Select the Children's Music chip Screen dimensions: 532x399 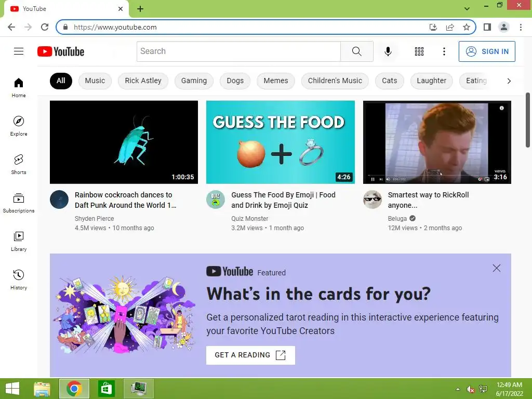(x=335, y=81)
